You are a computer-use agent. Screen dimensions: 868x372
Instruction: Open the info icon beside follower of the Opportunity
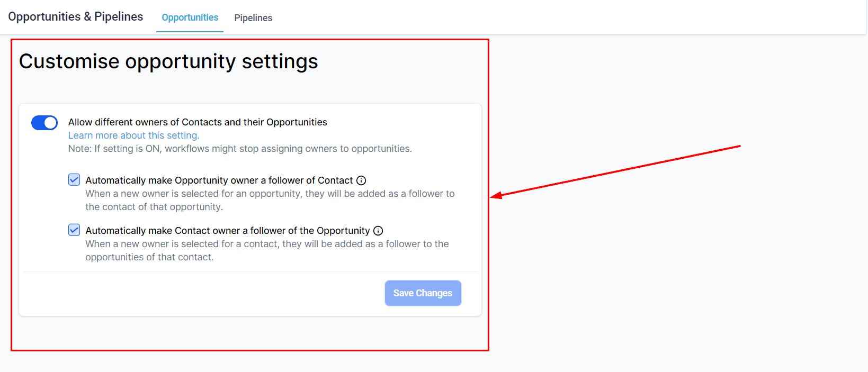tap(378, 231)
